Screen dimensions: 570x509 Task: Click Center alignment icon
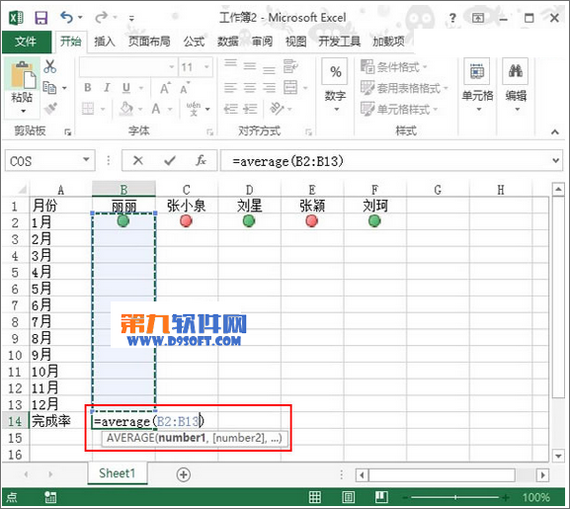(x=250, y=88)
